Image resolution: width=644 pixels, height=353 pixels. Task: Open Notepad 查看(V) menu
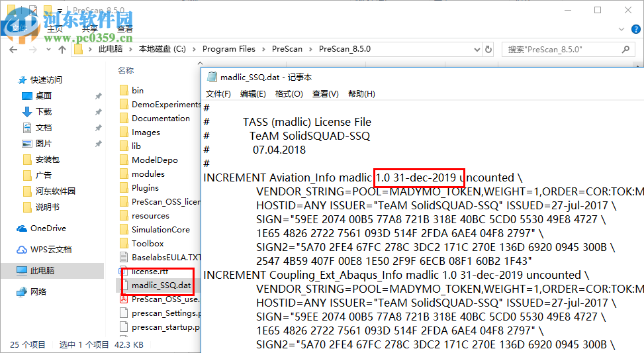pyautogui.click(x=325, y=94)
